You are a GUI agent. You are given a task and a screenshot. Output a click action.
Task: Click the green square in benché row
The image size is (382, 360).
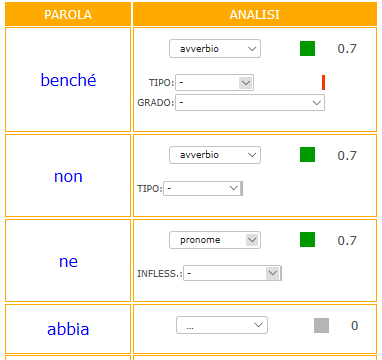pyautogui.click(x=307, y=48)
